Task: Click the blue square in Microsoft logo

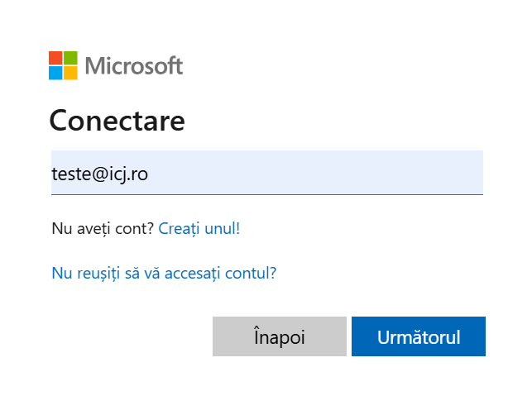Action: (55, 74)
